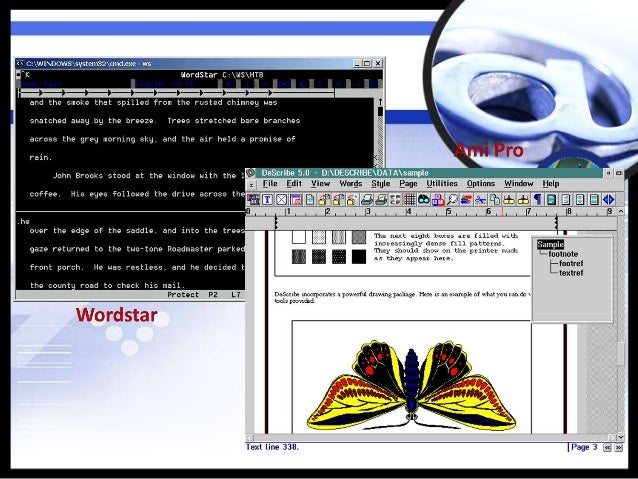638x479 pixels.
Task: Click the previous page double-arrow button beside Page 3
Action: click(607, 448)
